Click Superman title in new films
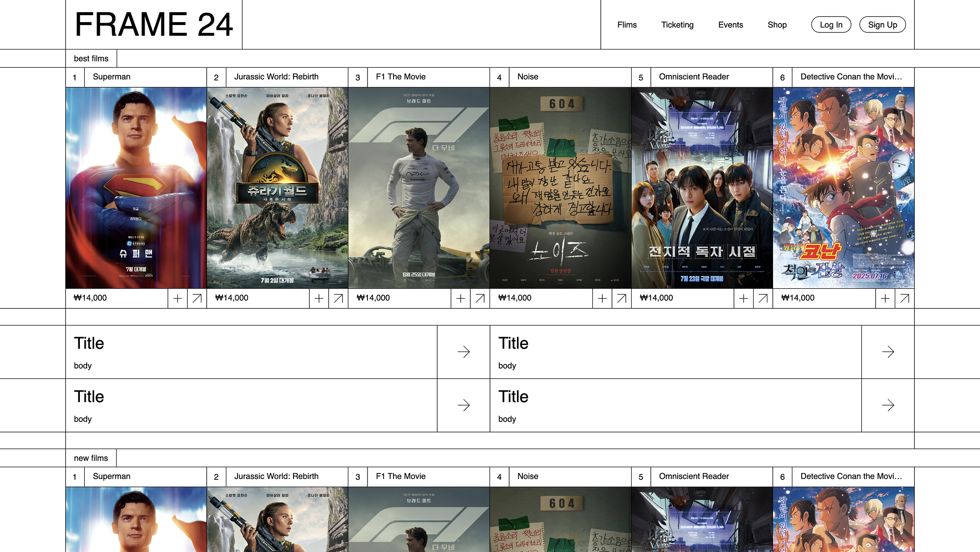The image size is (980, 552). 112,477
